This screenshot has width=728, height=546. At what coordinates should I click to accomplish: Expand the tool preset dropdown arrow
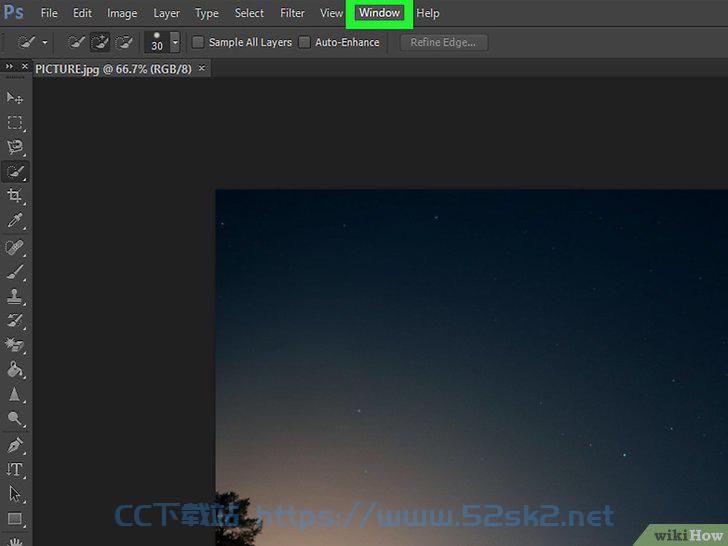45,42
